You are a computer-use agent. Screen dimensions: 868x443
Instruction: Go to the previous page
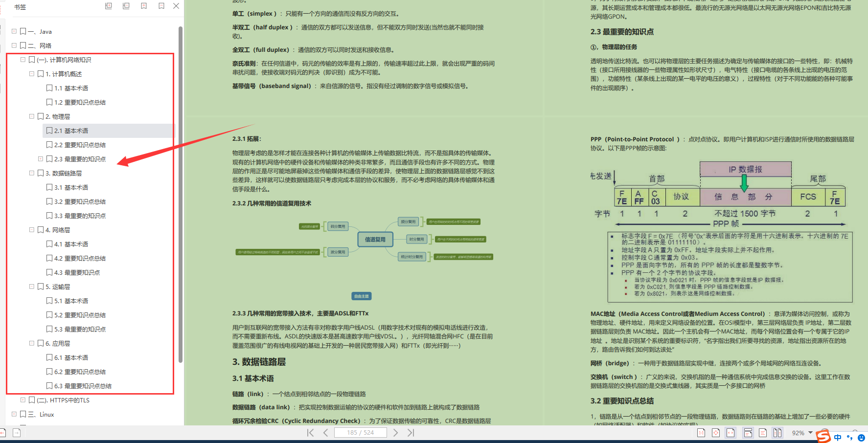(x=326, y=433)
